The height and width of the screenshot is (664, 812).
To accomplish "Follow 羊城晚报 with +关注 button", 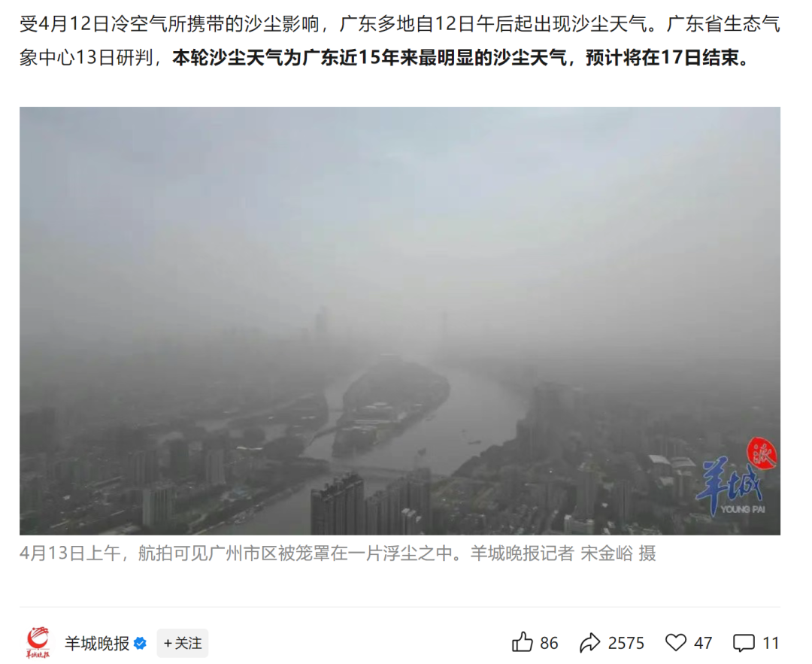I will pos(182,643).
